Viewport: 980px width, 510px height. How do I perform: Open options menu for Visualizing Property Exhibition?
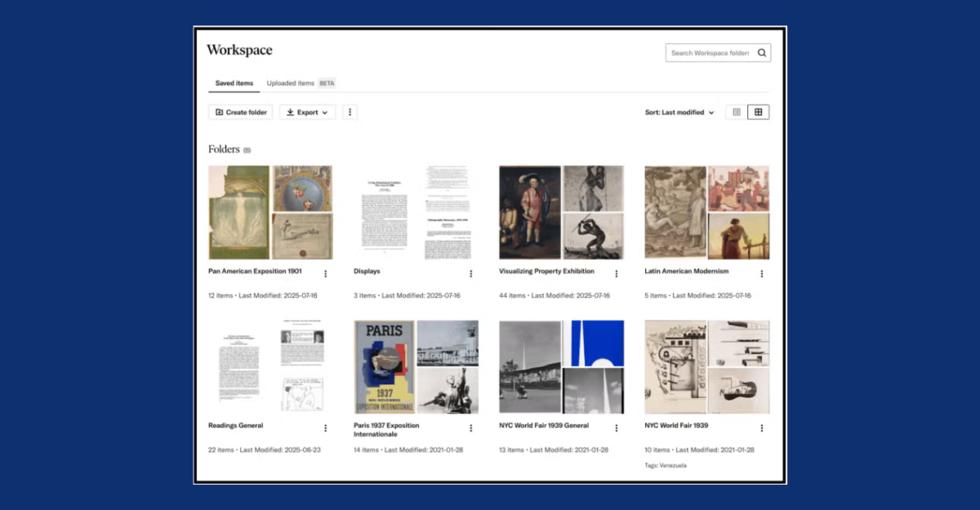click(x=616, y=274)
